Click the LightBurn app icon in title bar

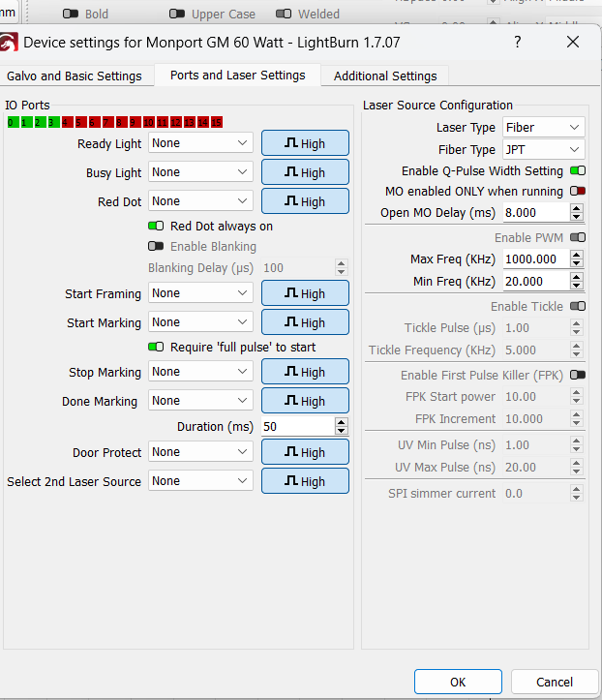click(8, 44)
